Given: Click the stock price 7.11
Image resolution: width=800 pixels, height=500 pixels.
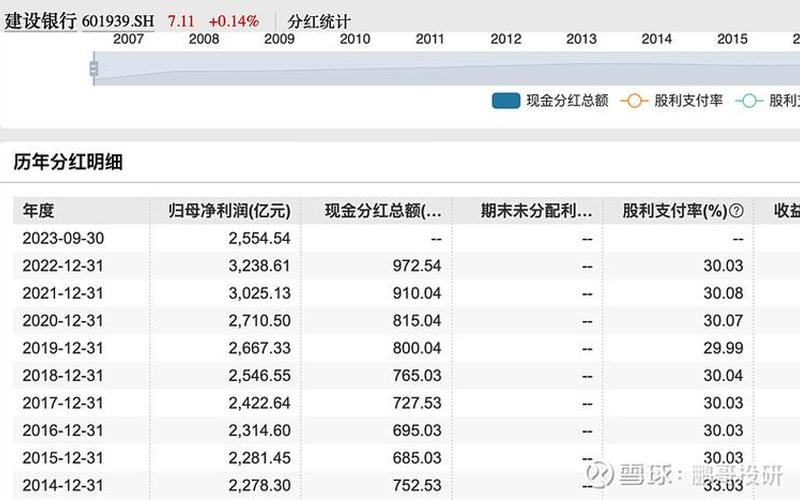Looking at the screenshot, I should point(181,21).
